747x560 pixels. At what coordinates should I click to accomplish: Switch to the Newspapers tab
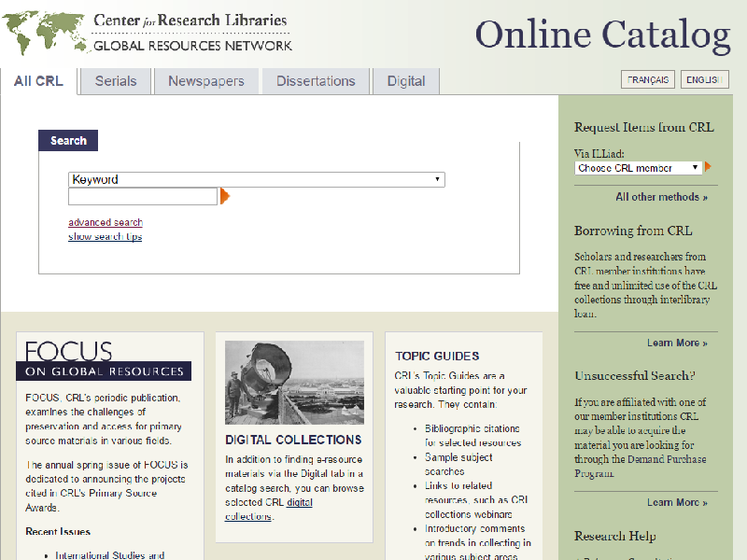click(206, 81)
